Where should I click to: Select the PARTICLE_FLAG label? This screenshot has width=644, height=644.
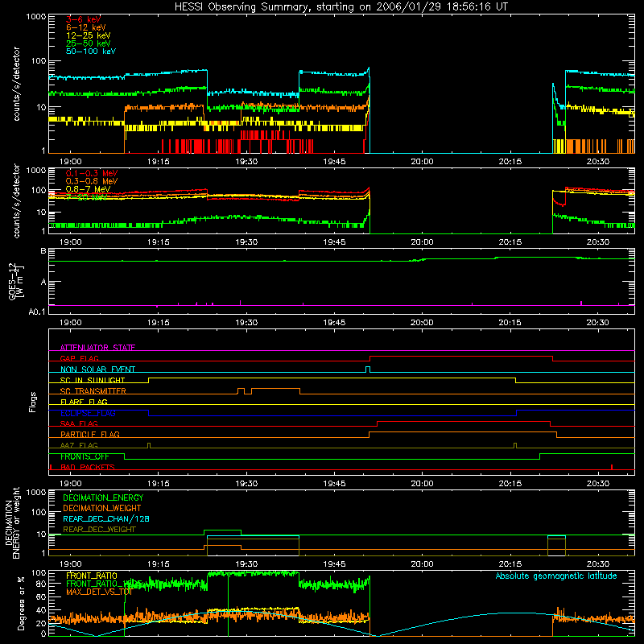tap(90, 435)
